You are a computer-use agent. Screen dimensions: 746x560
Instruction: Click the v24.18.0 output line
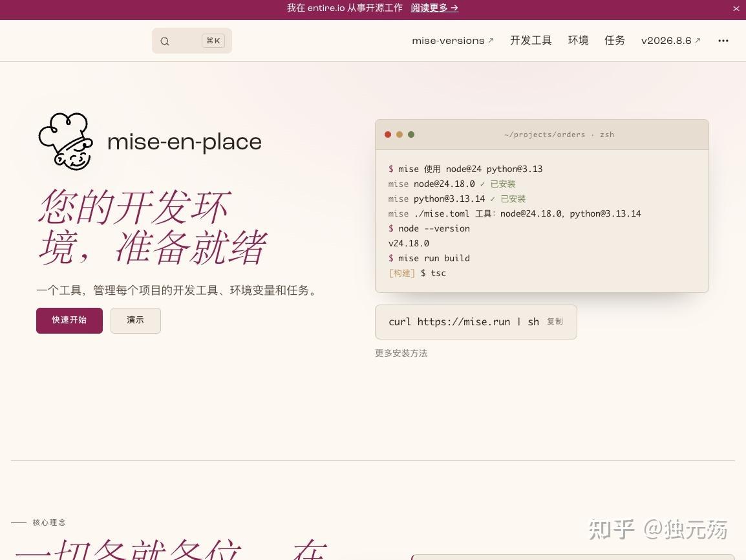pos(409,244)
